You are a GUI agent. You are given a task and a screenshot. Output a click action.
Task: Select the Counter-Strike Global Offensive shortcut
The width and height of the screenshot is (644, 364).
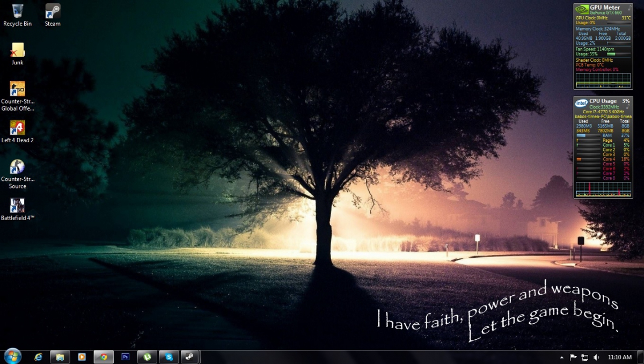coord(17,96)
